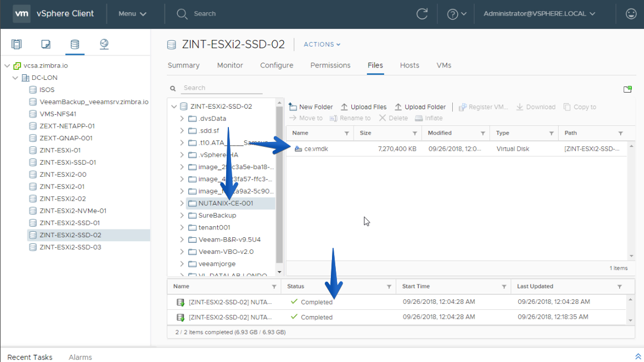The image size is (644, 362).
Task: Filter the Size column in files table
Action: [415, 133]
